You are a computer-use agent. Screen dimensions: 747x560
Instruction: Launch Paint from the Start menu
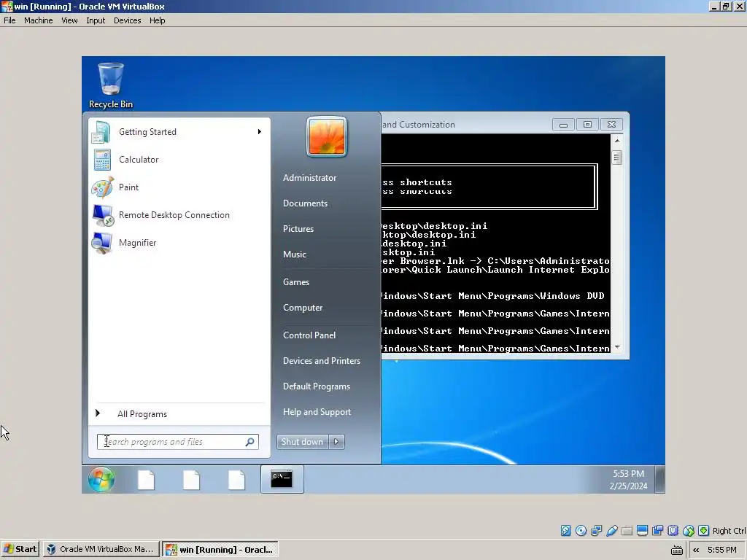178,187
